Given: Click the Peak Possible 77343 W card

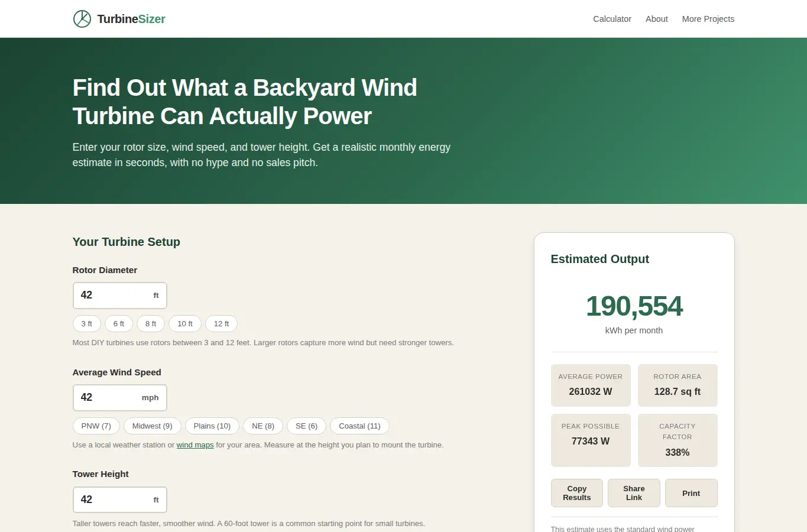Looking at the screenshot, I should point(591,440).
